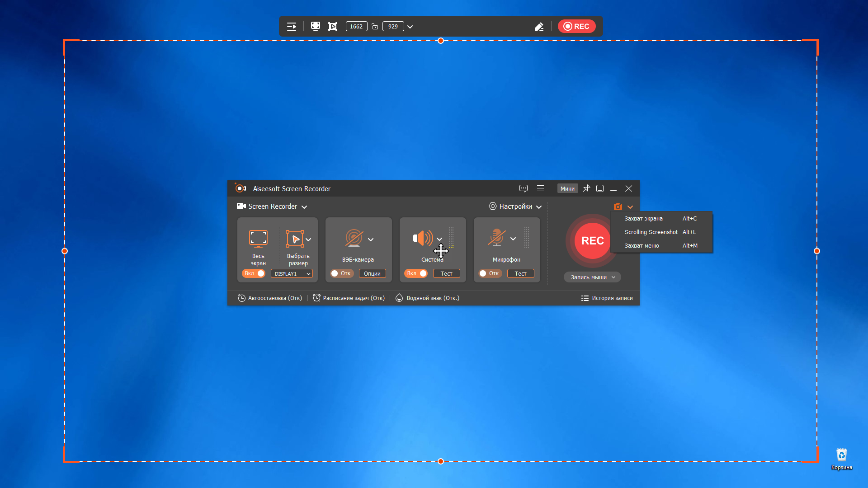
Task: Click the full screen capture icon
Action: click(258, 238)
